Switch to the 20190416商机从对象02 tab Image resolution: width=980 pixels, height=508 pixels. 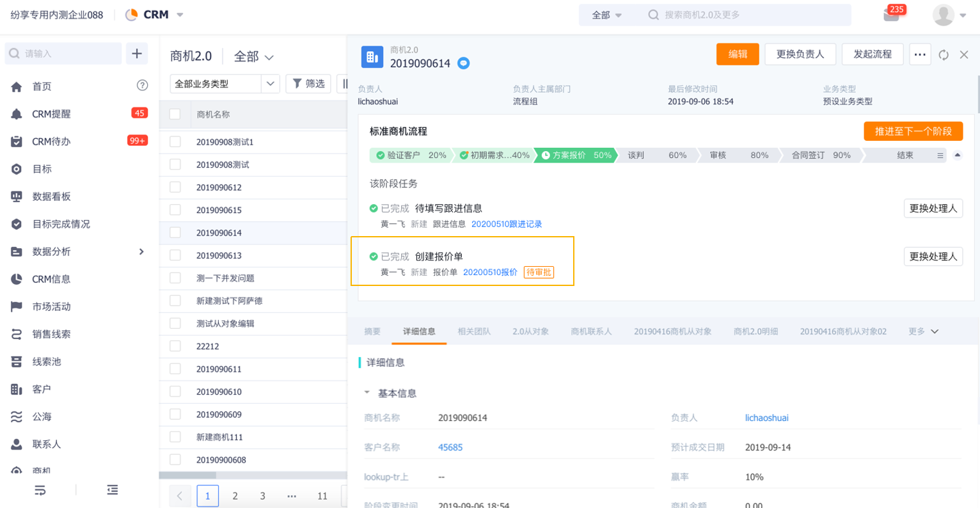843,331
